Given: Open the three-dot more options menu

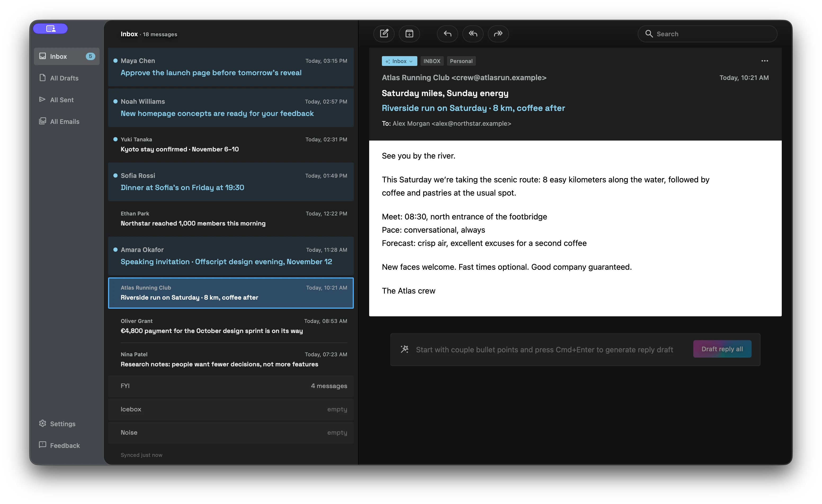Looking at the screenshot, I should point(765,61).
